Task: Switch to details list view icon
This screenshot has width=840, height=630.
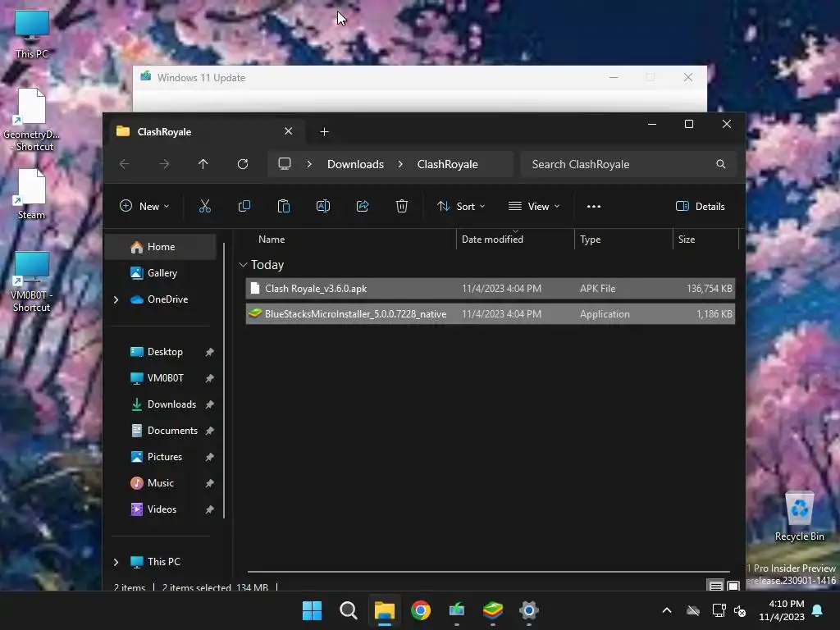Action: click(x=715, y=586)
